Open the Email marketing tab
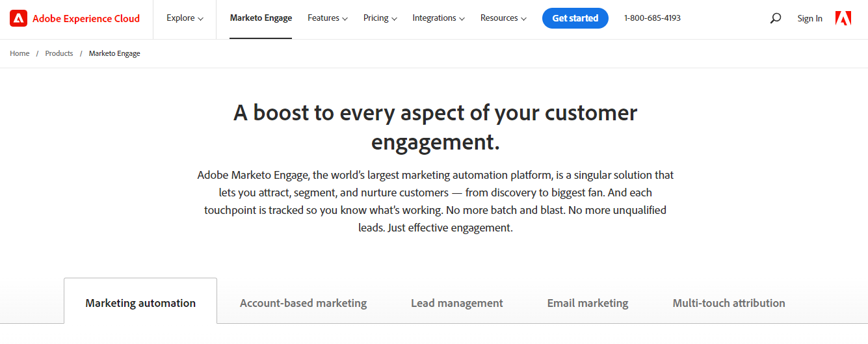This screenshot has height=344, width=868. (588, 303)
